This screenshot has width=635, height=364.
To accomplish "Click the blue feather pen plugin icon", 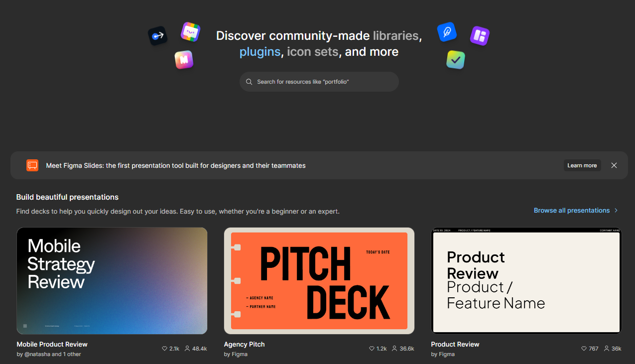I will tap(447, 32).
